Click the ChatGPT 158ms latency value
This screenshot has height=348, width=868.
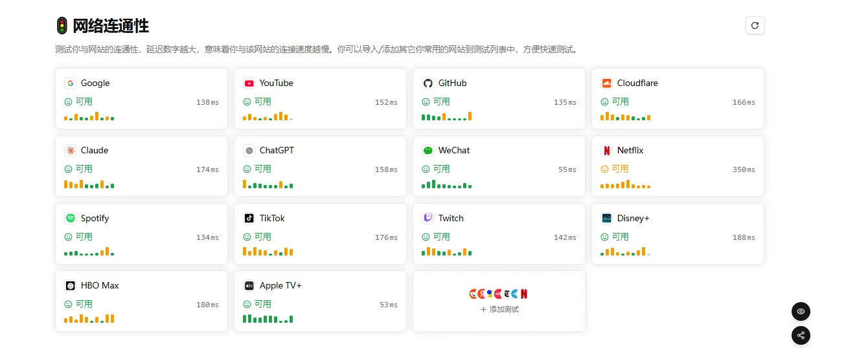(x=386, y=169)
